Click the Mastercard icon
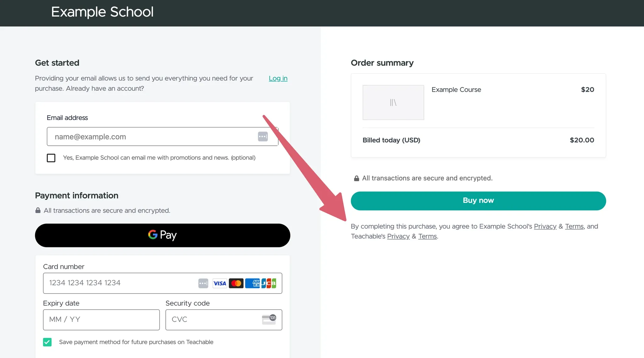 tap(236, 283)
